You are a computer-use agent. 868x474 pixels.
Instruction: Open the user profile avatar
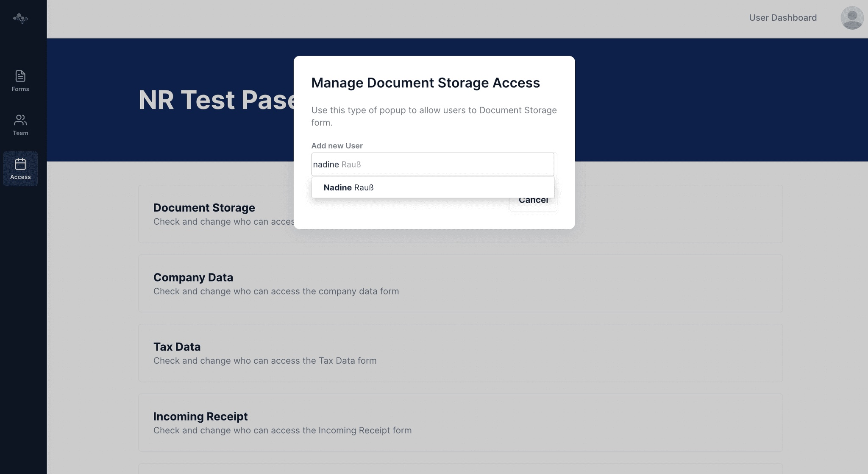[852, 18]
